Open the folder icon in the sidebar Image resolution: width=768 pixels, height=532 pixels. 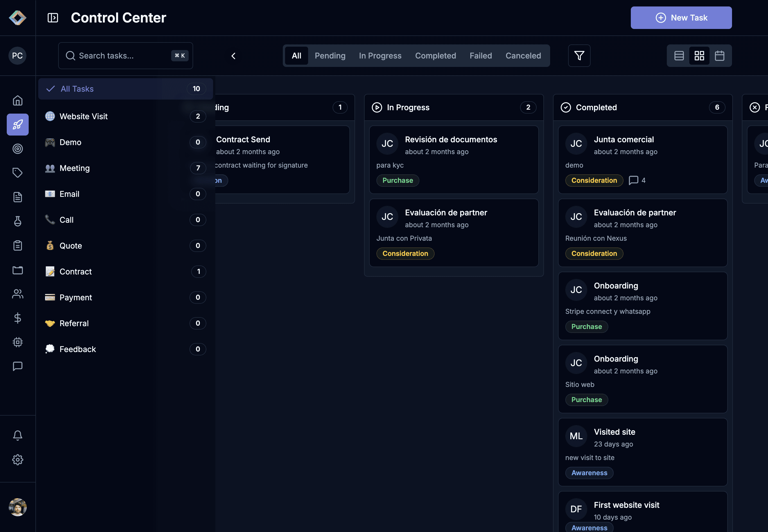point(18,270)
